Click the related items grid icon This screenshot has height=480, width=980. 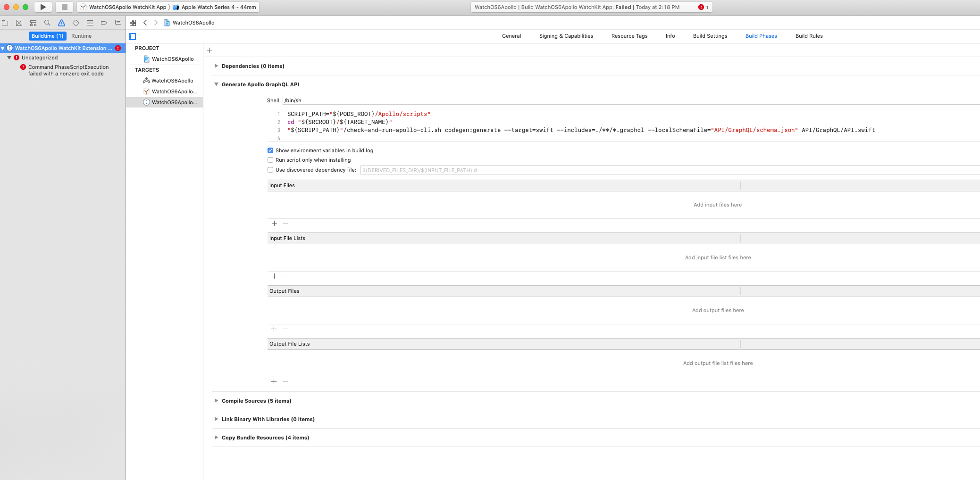133,22
